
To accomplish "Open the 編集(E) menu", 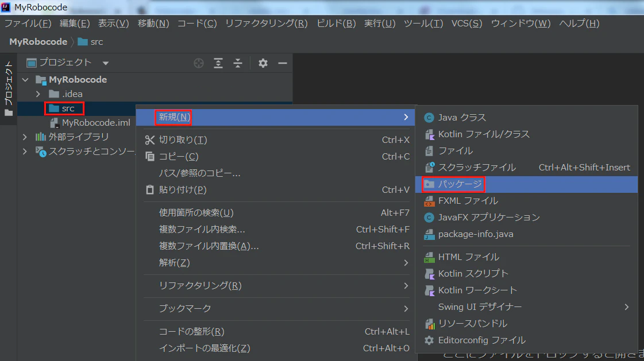I will pyautogui.click(x=75, y=24).
